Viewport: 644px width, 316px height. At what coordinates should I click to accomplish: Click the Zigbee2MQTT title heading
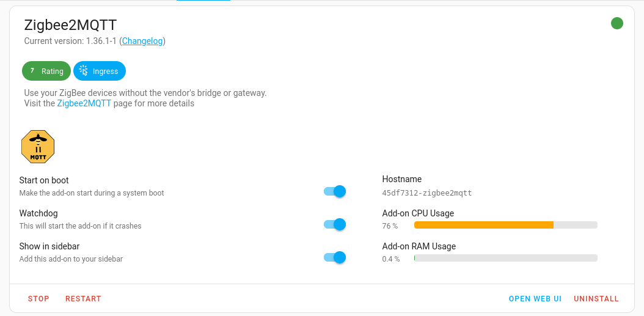(70, 24)
